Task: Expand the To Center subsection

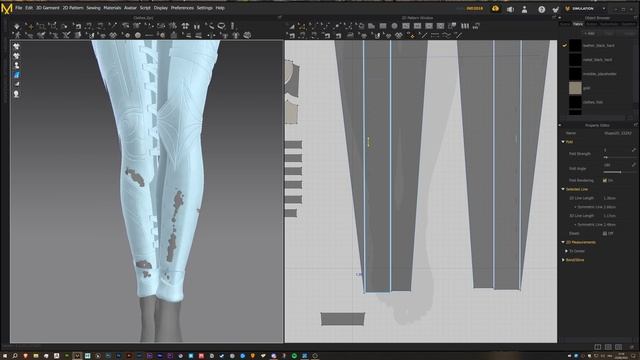Action: coord(566,251)
